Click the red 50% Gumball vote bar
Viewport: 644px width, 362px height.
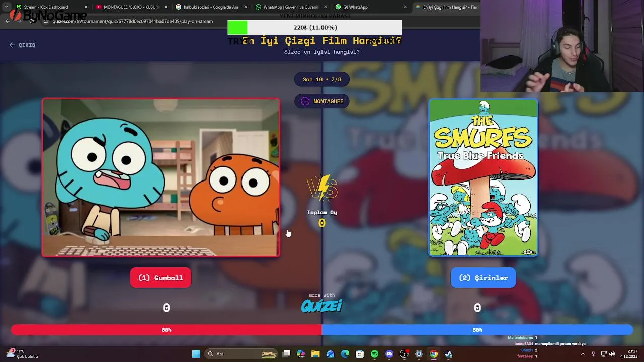[x=166, y=330]
